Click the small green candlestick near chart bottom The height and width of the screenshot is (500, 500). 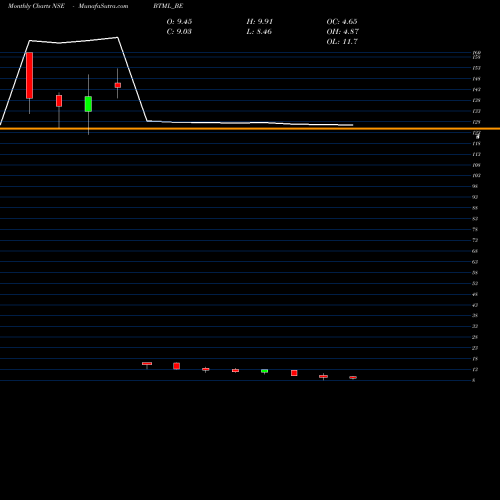(x=264, y=371)
